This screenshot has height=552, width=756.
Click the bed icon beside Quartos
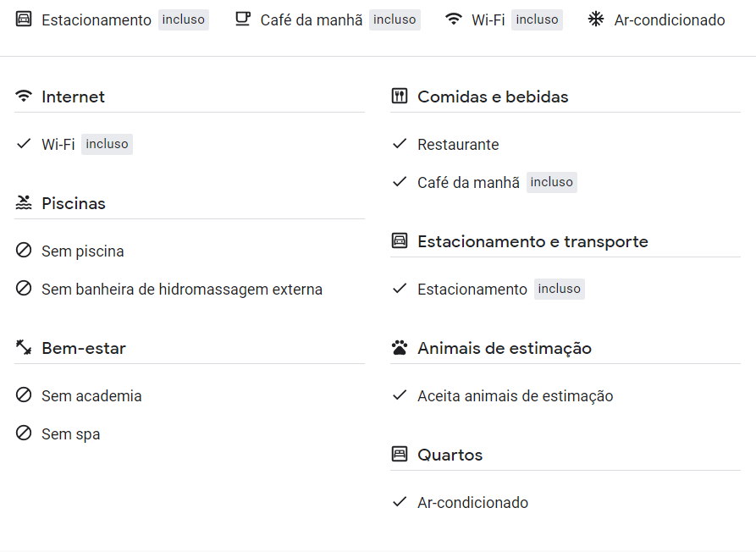pyautogui.click(x=400, y=454)
